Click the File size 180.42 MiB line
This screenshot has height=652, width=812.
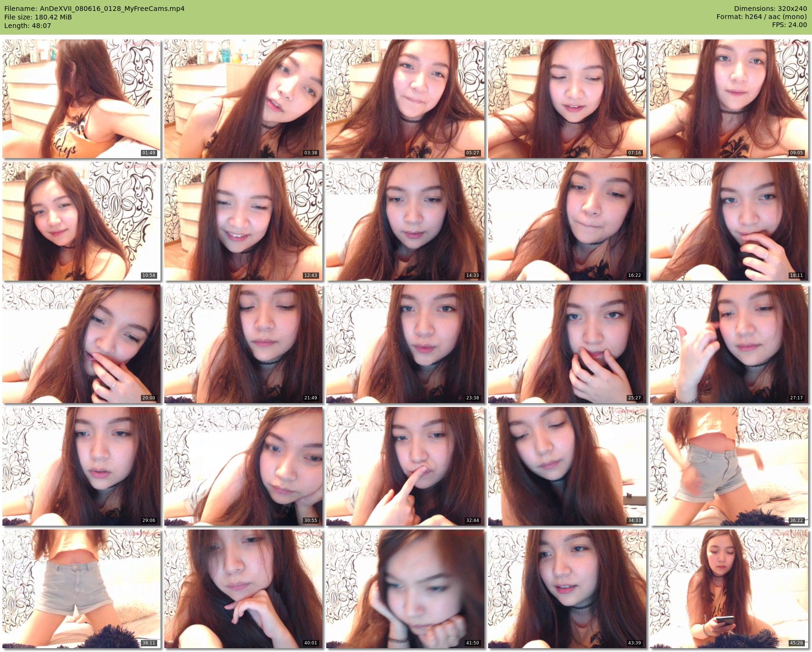[38, 17]
